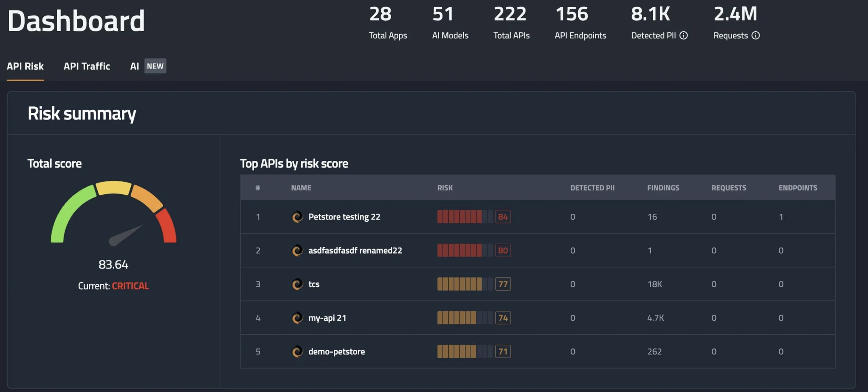Sort by the RISK column header
The height and width of the screenshot is (392, 868).
click(445, 188)
